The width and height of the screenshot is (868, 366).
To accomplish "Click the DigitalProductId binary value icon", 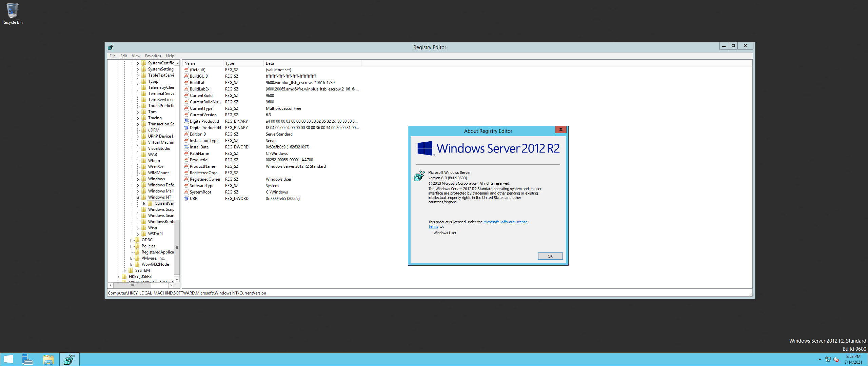I will (186, 121).
